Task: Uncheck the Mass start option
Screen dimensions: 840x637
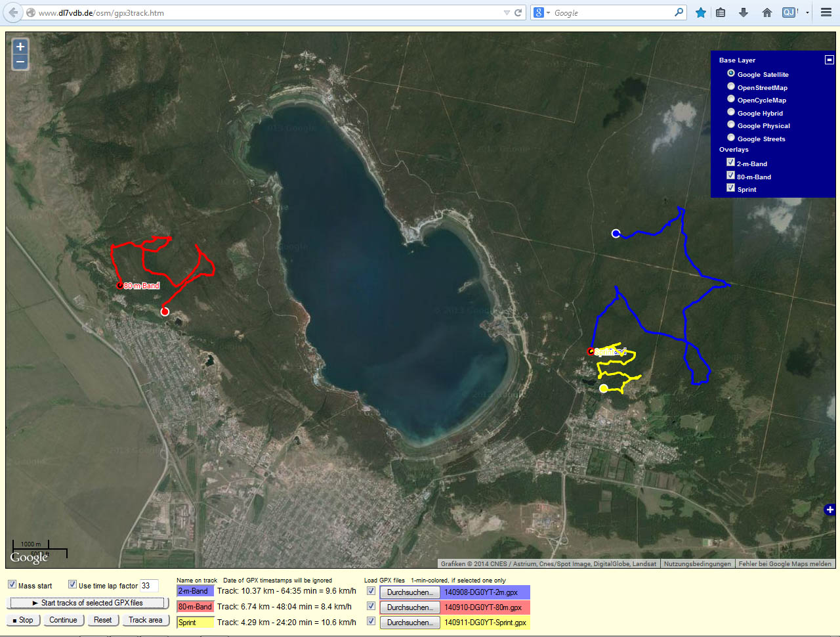Action: pyautogui.click(x=12, y=584)
